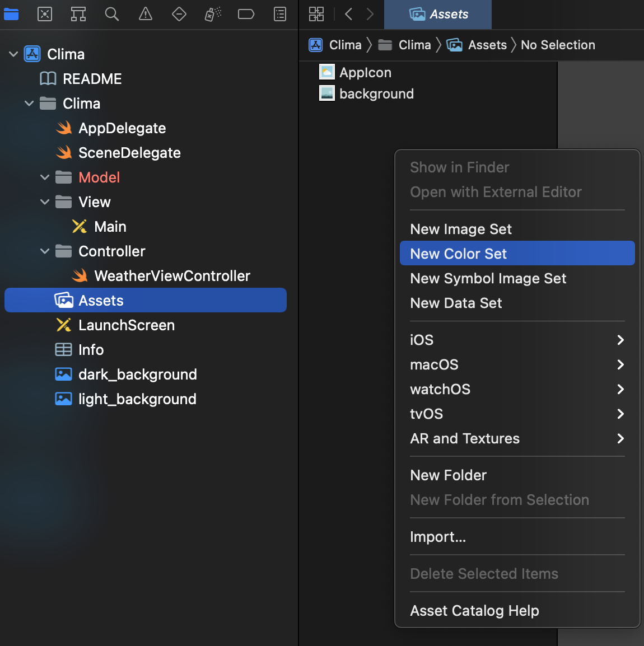This screenshot has height=646, width=644.
Task: Select the AppIcon asset thumbnail
Action: pyautogui.click(x=326, y=72)
